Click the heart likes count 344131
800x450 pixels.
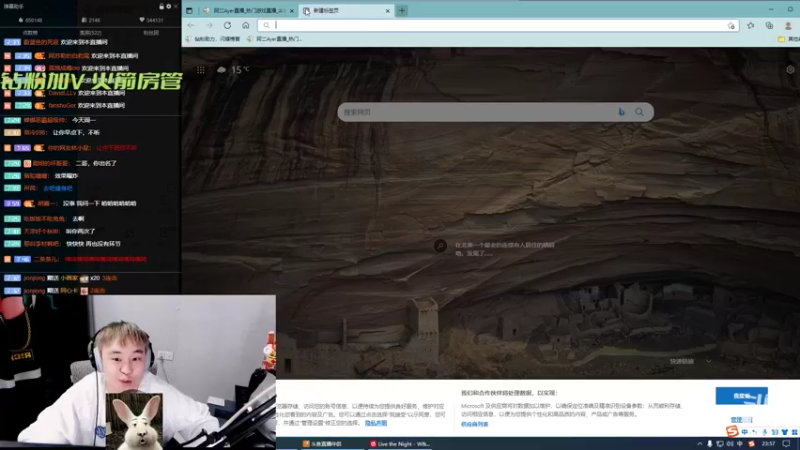pos(152,20)
